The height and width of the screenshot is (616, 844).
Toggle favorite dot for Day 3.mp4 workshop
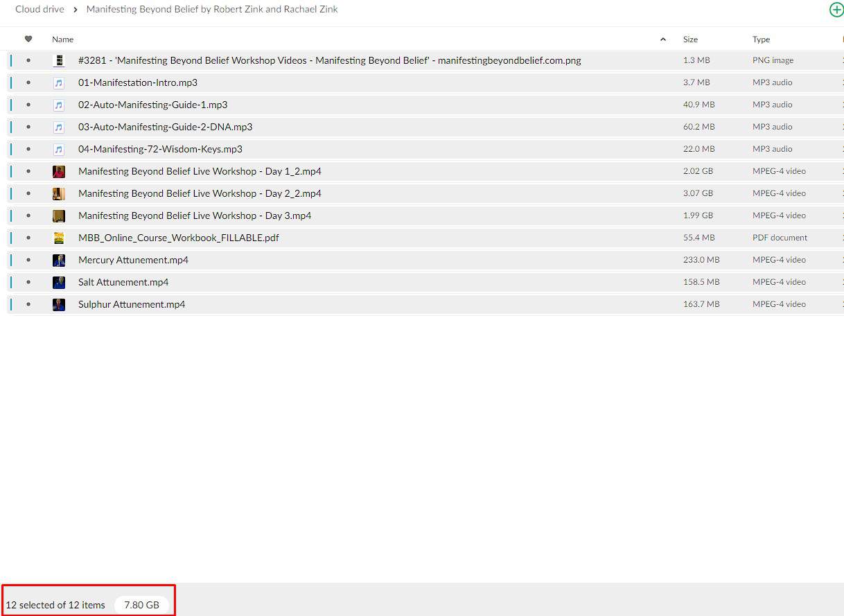pyautogui.click(x=28, y=215)
